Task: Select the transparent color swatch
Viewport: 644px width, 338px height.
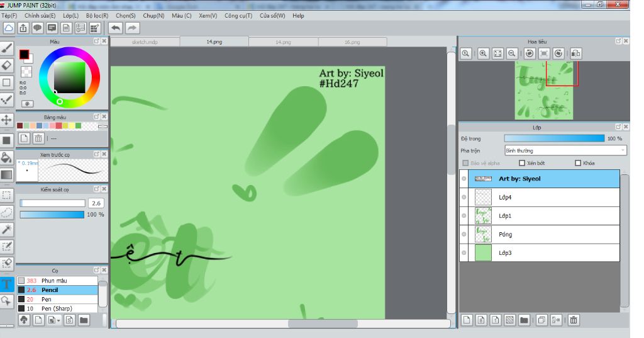Action: (26, 72)
